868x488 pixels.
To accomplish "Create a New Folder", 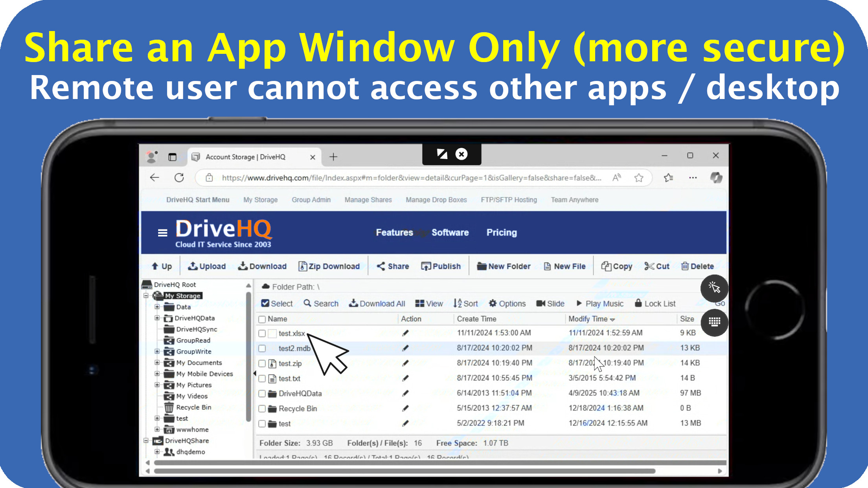I will tap(504, 266).
